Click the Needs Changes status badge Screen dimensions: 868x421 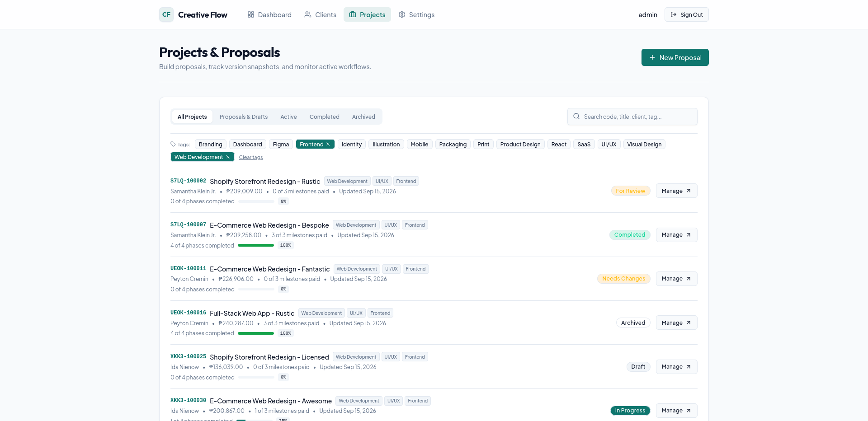click(x=624, y=279)
